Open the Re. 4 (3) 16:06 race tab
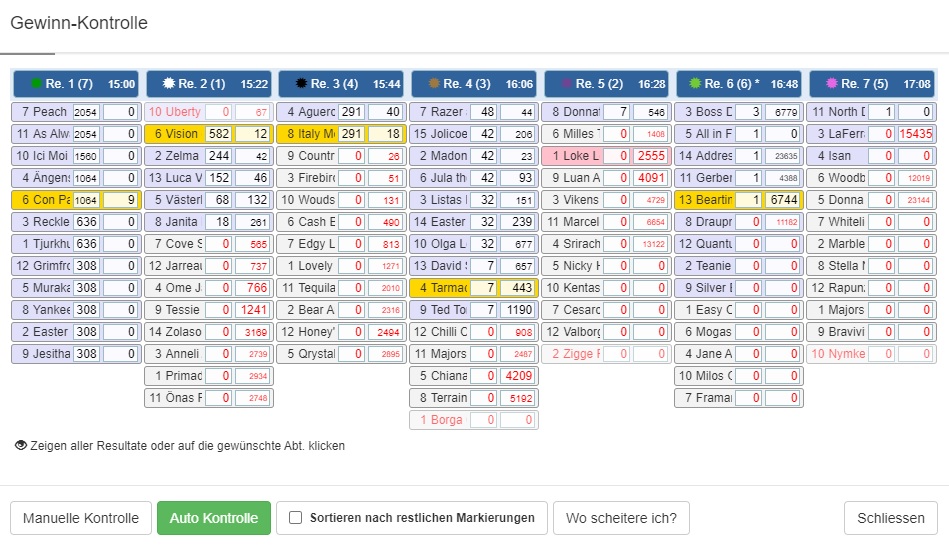Screen dimensions: 949x547 (x=474, y=84)
